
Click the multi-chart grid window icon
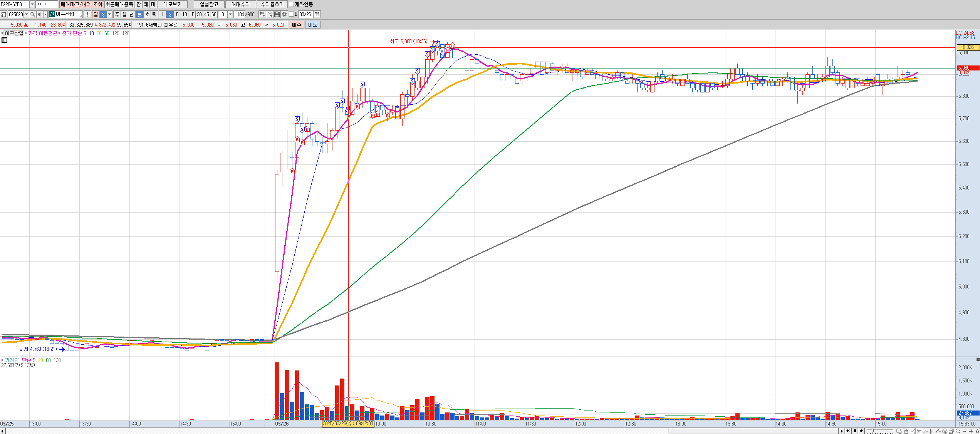point(899,431)
